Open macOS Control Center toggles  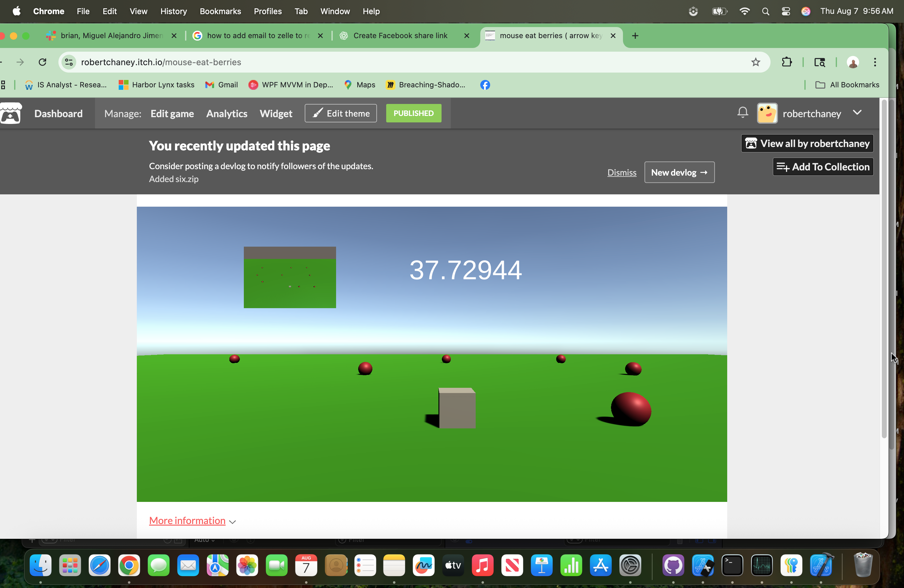point(786,11)
